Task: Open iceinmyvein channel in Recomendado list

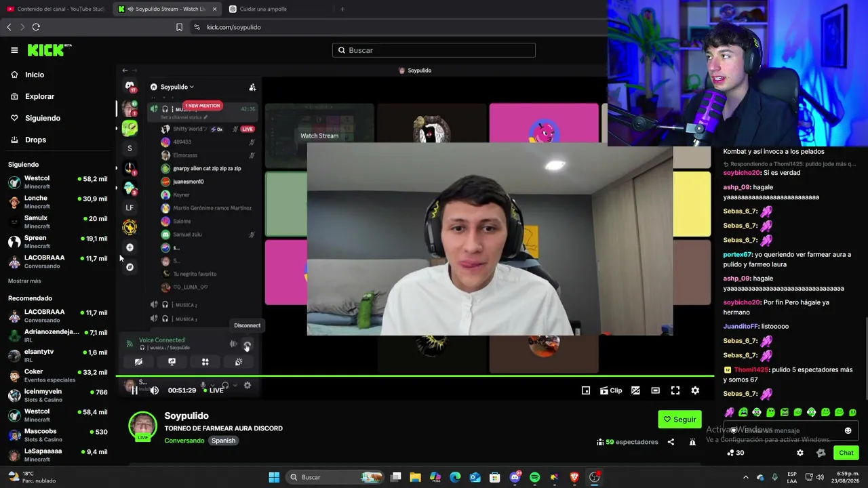Action: click(58, 395)
